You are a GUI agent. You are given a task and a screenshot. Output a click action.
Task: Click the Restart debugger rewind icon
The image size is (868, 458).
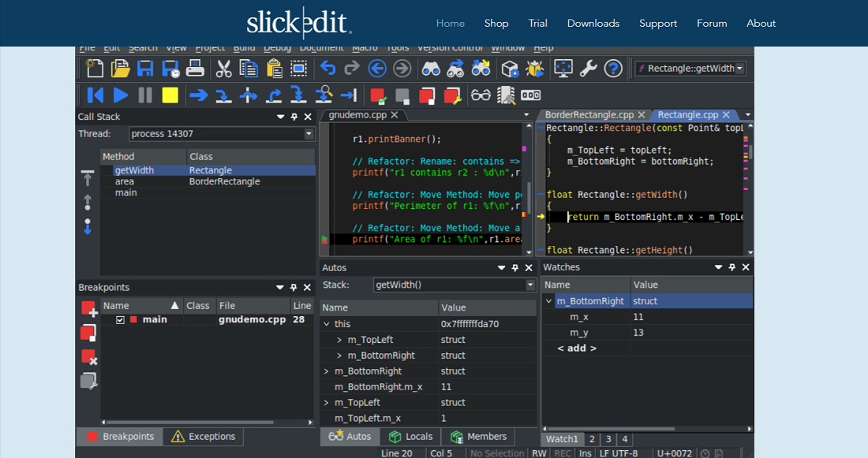[x=95, y=95]
